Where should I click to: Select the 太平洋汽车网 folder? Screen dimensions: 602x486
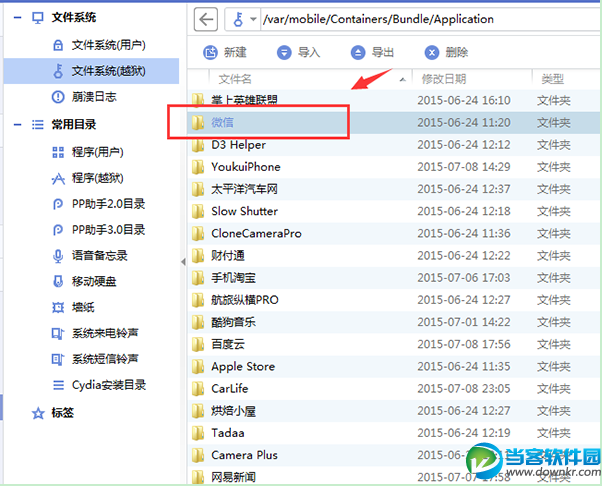(244, 189)
